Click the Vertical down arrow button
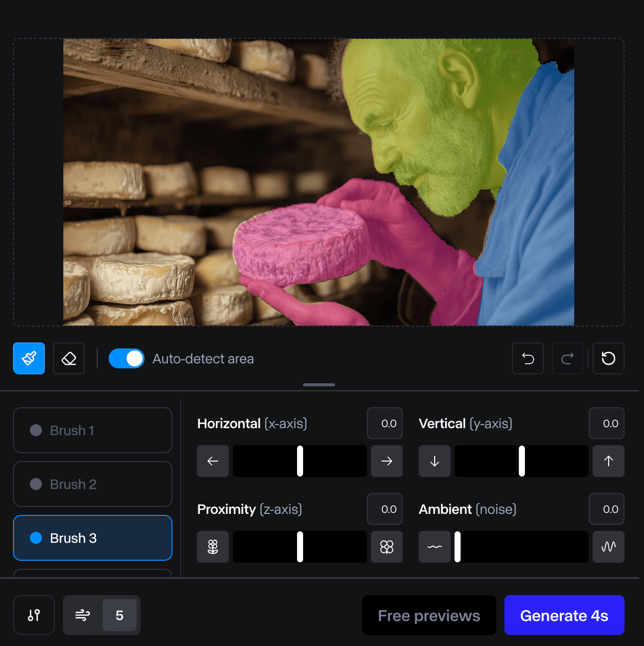644x646 pixels. [435, 461]
